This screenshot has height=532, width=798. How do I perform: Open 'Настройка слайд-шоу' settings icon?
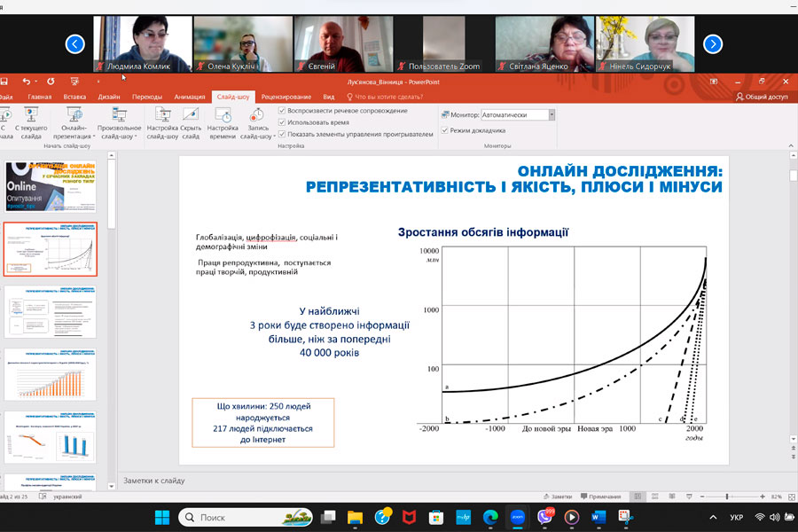162,123
